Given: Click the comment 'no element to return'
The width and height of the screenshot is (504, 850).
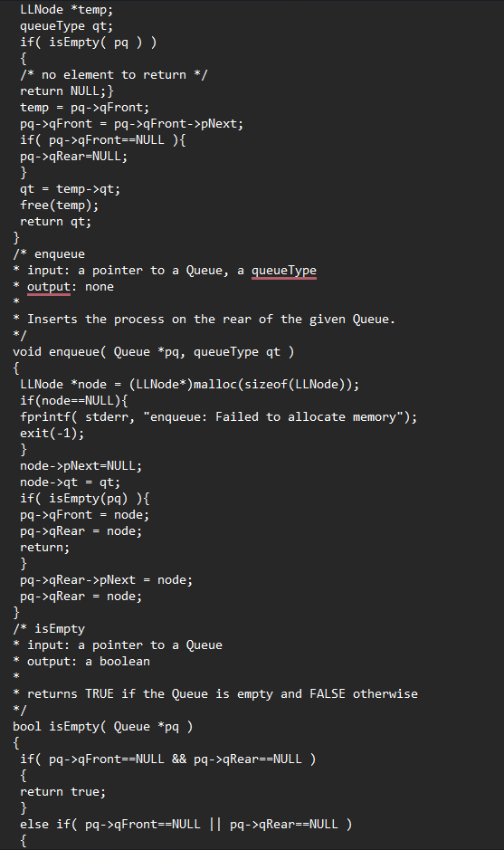Looking at the screenshot, I should pyautogui.click(x=114, y=75).
